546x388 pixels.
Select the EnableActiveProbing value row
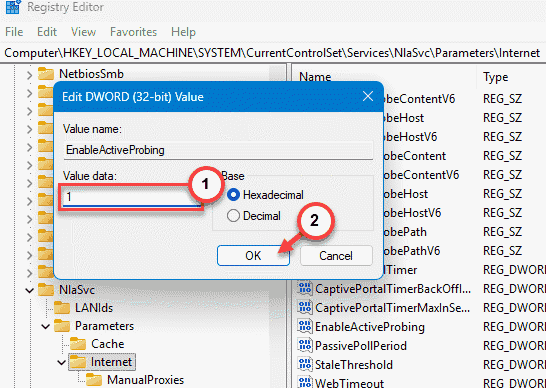[370, 327]
